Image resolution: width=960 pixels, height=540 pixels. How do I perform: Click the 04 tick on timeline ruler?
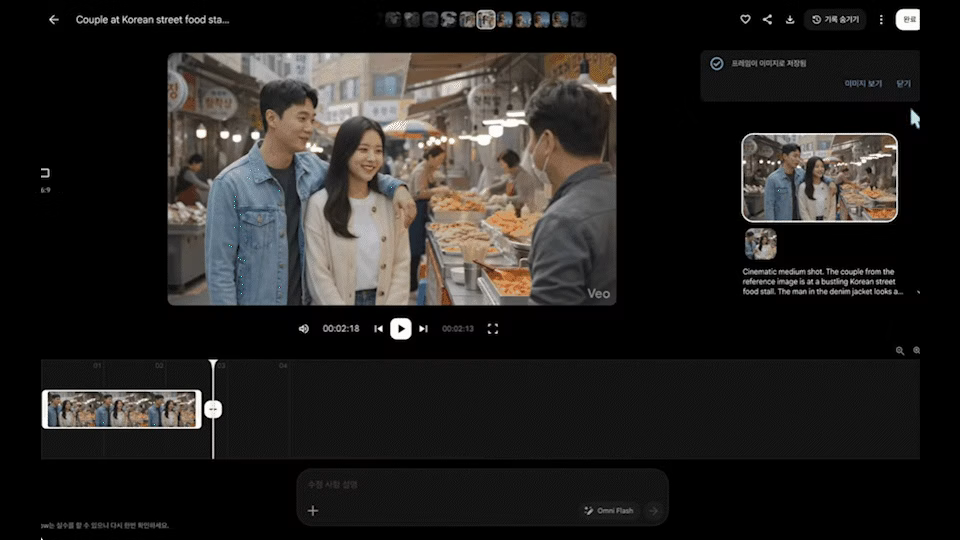(x=283, y=366)
